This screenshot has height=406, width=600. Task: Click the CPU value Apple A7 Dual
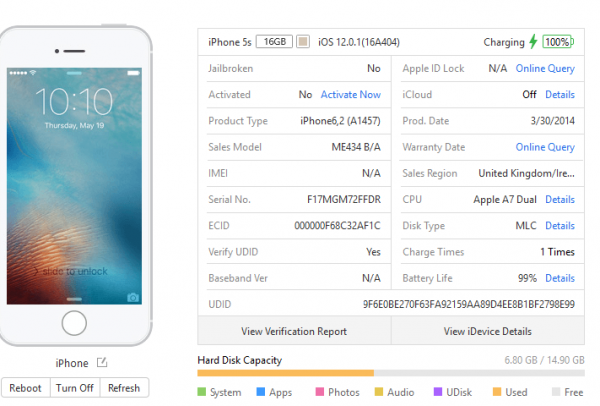click(x=505, y=199)
